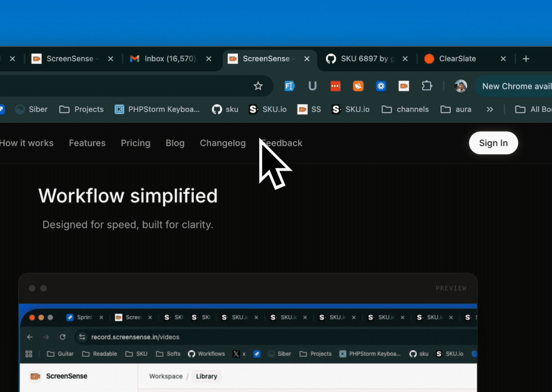Click the Chrome profile avatar
Viewport: 552px width, 392px height.
[x=460, y=86]
